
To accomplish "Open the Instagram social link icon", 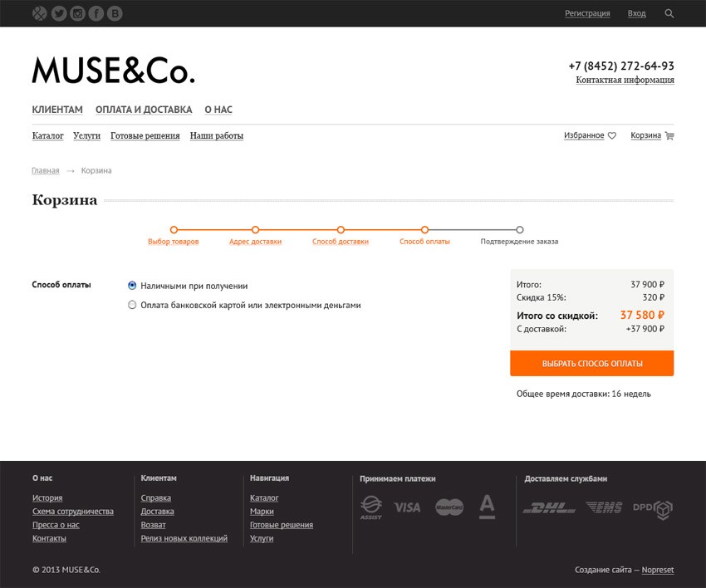I will [x=77, y=13].
